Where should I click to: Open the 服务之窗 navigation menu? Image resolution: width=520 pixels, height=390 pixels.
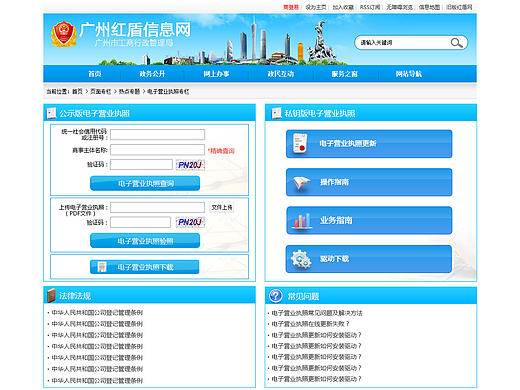pos(345,74)
